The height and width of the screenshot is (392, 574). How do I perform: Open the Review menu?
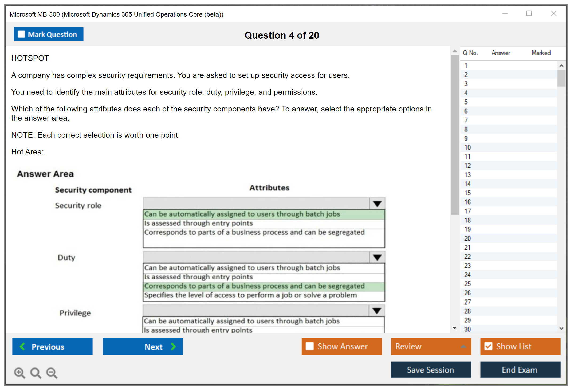[x=431, y=346]
